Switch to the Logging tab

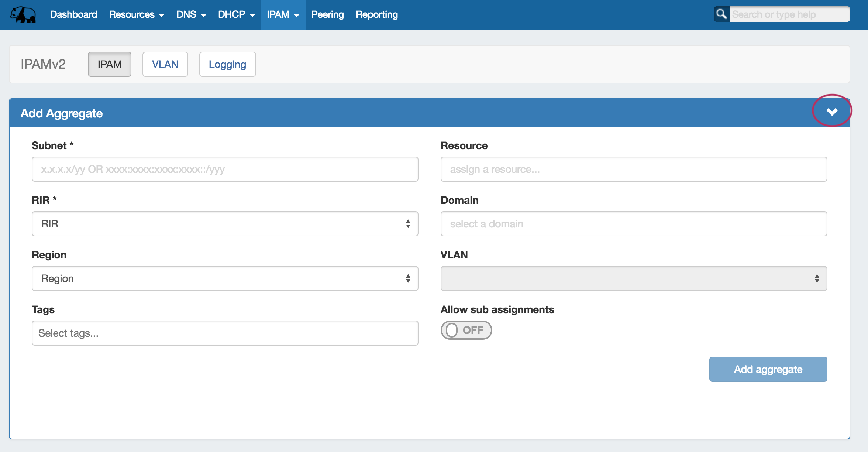[x=227, y=64]
